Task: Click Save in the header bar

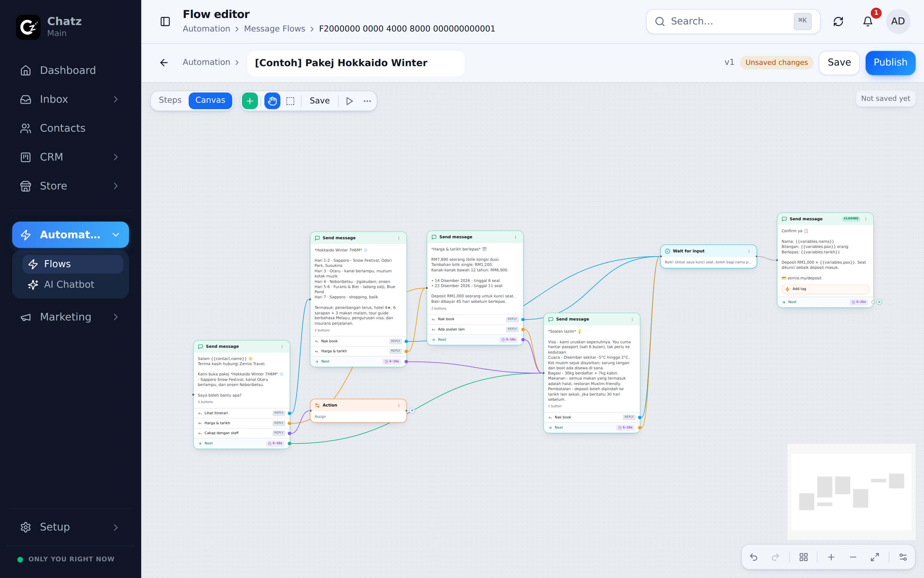Action: click(839, 63)
